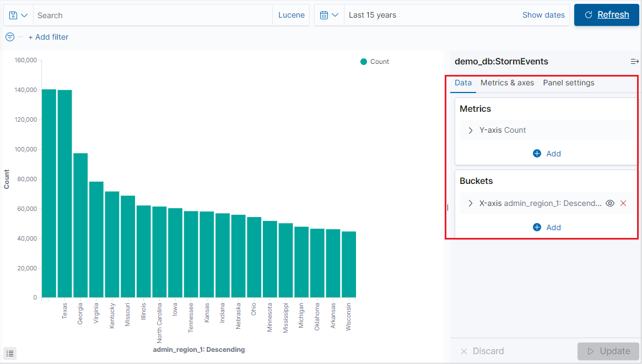Open the Panel settings tab
The width and height of the screenshot is (642, 364).
click(x=568, y=83)
